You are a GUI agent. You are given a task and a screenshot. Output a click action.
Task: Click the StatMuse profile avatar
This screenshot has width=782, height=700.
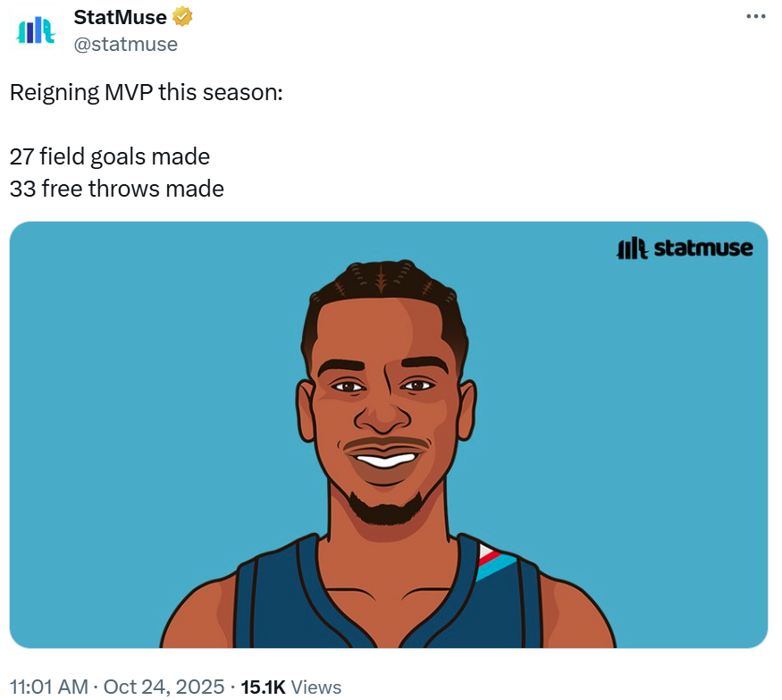tap(36, 31)
